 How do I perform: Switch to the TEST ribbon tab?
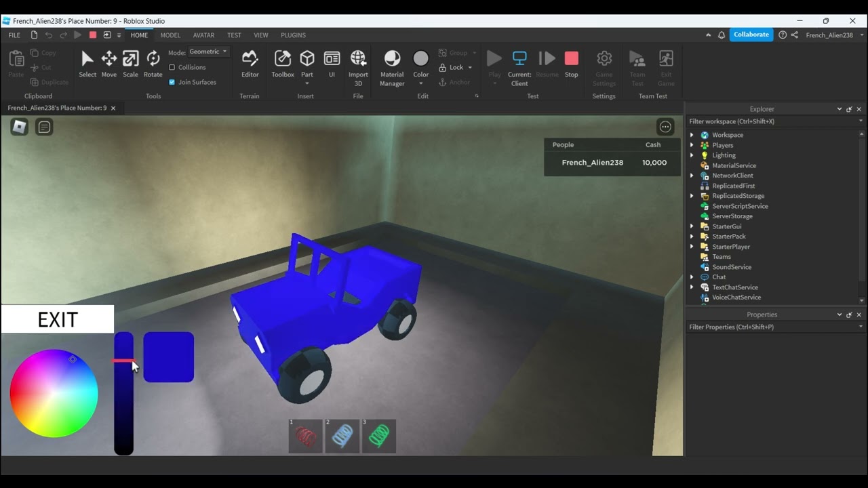pyautogui.click(x=234, y=35)
